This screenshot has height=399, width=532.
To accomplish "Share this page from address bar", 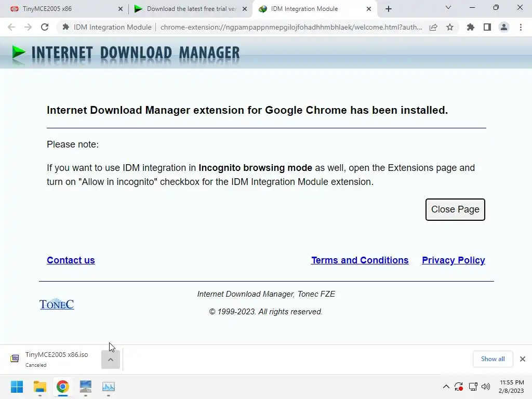I will 433,27.
